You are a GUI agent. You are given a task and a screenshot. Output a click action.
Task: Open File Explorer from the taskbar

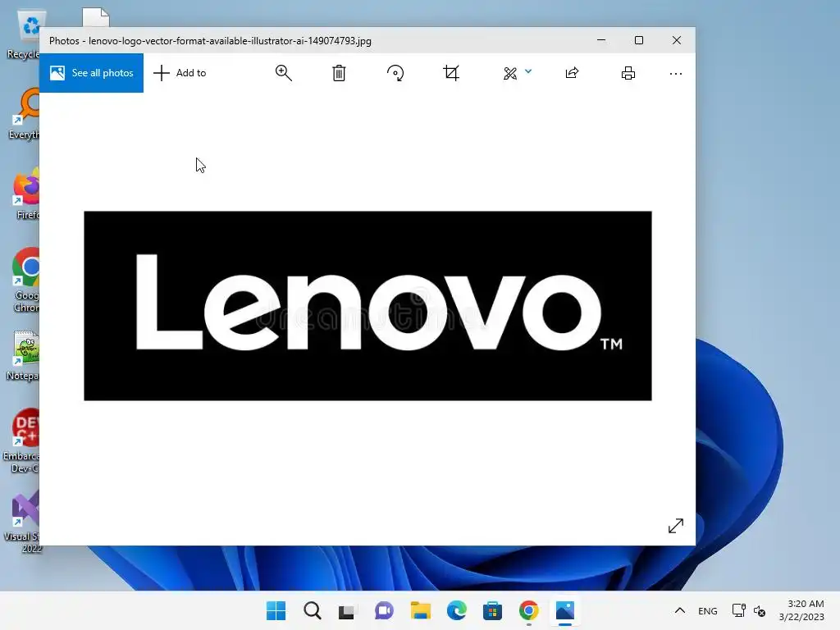[421, 610]
